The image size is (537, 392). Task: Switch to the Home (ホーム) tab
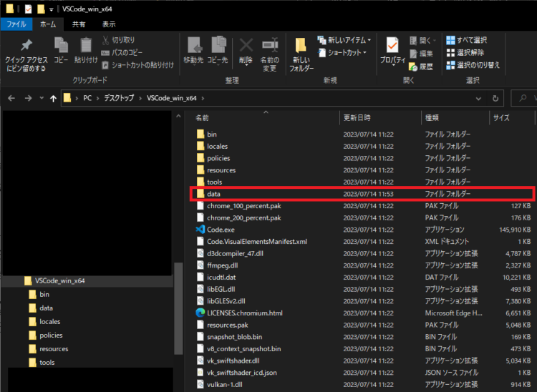click(48, 24)
